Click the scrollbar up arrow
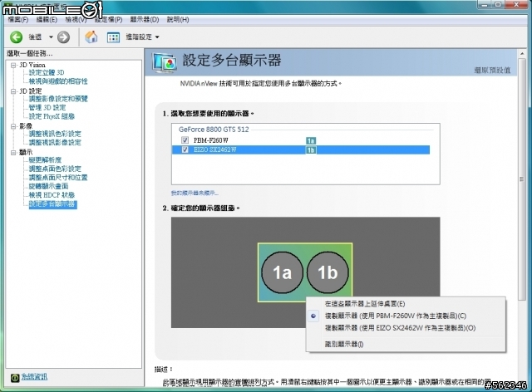532x392 pixels. pyautogui.click(x=522, y=54)
